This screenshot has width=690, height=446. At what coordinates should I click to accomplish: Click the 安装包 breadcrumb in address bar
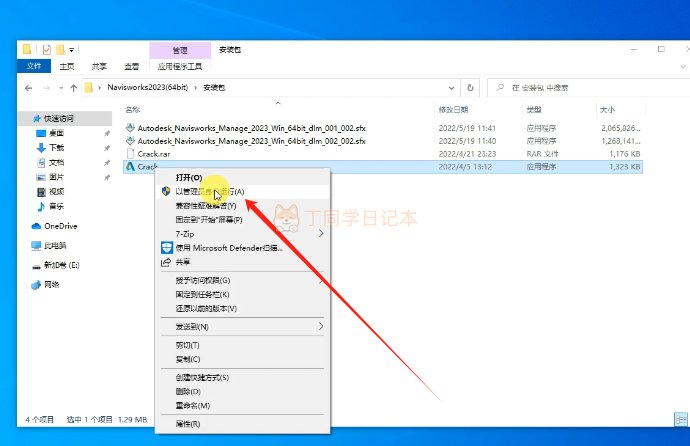[x=214, y=88]
